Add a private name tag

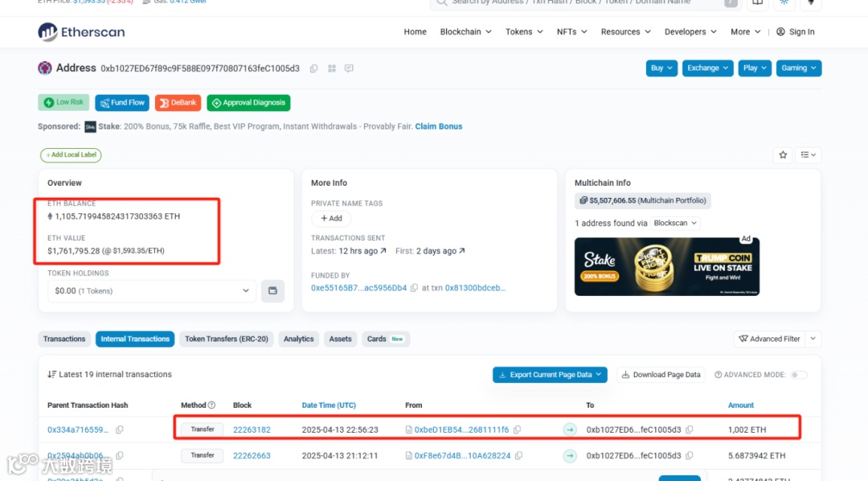coord(331,218)
